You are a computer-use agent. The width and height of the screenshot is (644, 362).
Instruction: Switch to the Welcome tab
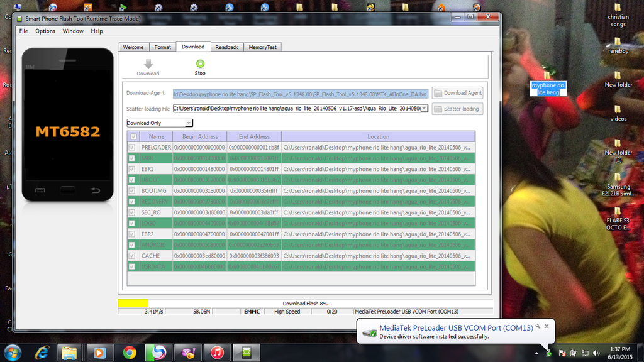click(x=133, y=47)
